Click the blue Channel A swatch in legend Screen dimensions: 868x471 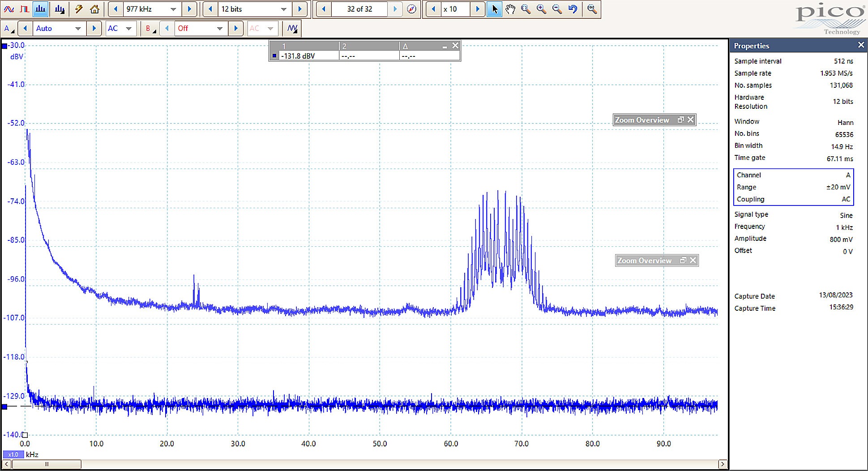click(x=274, y=56)
